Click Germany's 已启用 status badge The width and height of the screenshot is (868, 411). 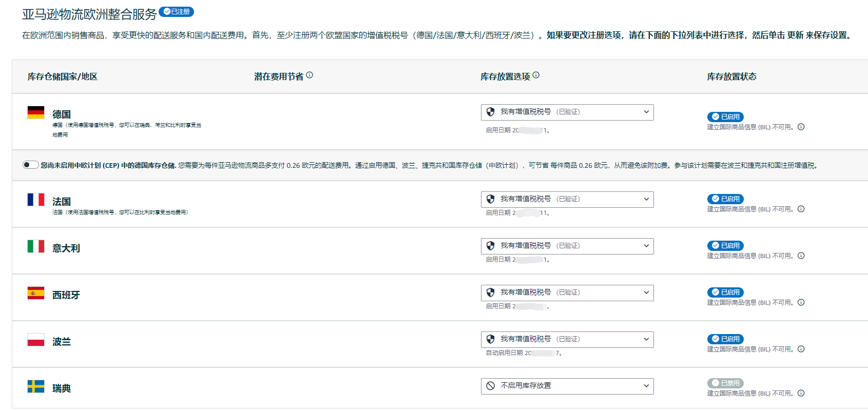click(725, 117)
